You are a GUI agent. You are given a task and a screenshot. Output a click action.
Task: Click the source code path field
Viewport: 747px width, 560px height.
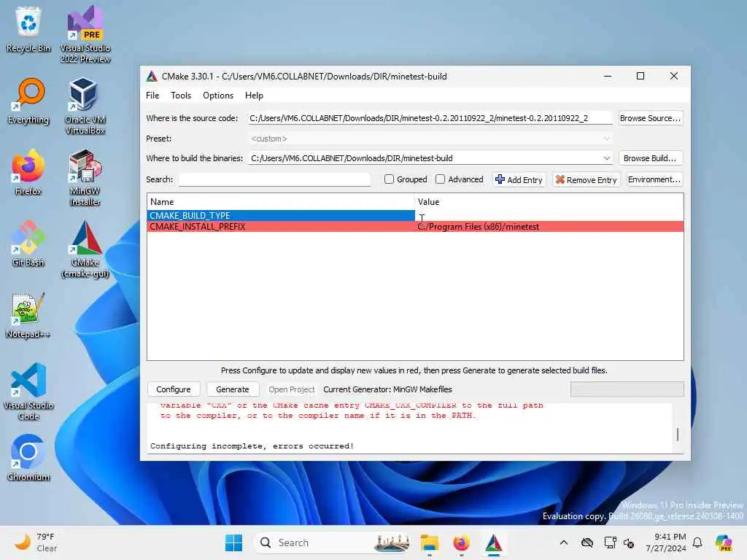[x=430, y=118]
